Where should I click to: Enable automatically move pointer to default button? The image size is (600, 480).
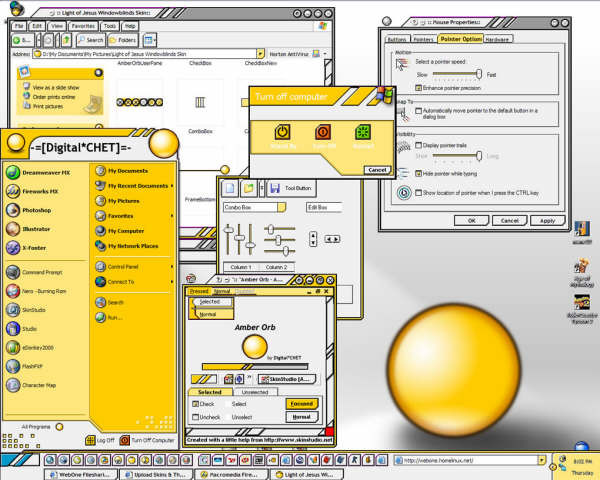pyautogui.click(x=418, y=111)
